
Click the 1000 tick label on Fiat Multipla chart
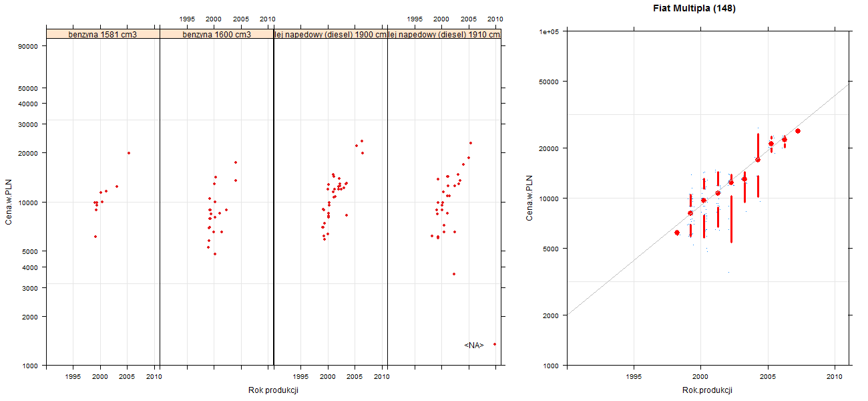pyautogui.click(x=552, y=366)
